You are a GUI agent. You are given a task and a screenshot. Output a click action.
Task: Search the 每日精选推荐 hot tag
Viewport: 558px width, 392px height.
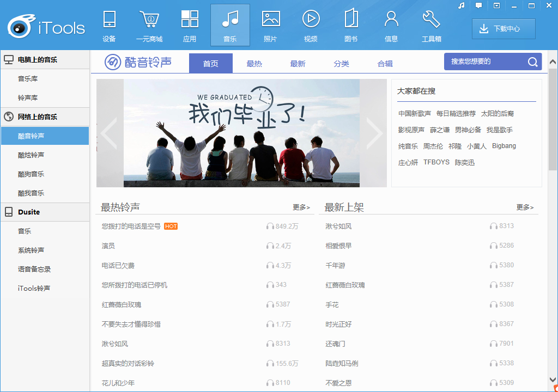(x=456, y=113)
